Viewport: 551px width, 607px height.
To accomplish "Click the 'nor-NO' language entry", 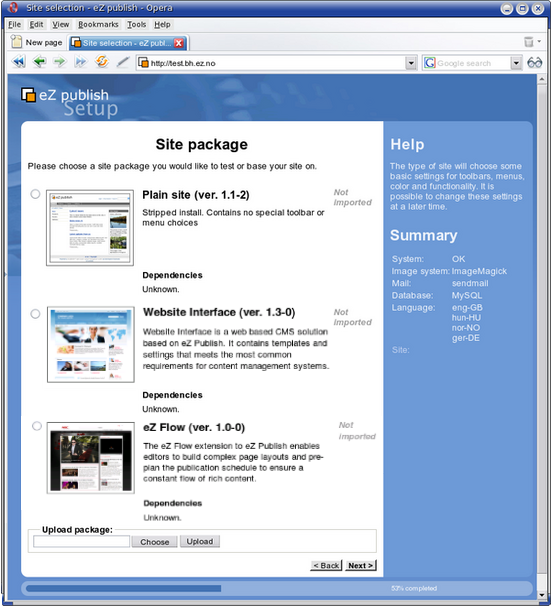I will (466, 328).
